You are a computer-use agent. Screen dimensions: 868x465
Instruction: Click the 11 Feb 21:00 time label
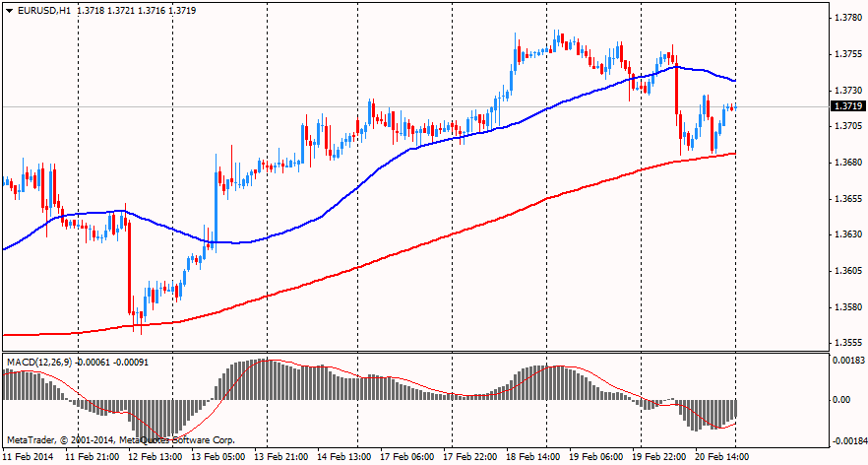(92, 456)
